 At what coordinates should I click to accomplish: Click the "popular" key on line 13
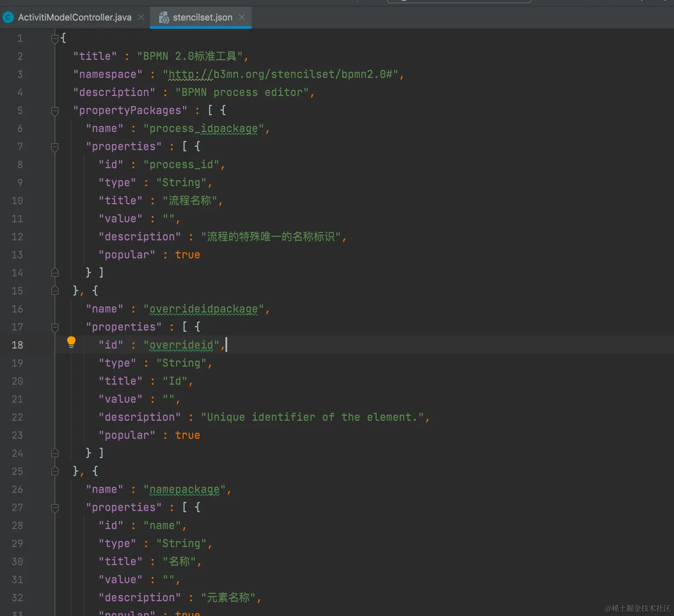tap(127, 255)
